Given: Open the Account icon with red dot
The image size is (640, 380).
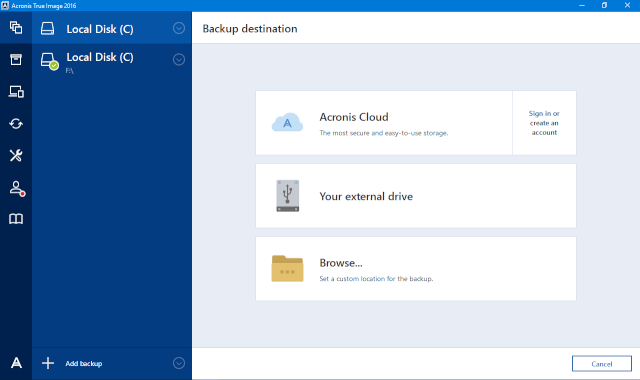Looking at the screenshot, I should coord(17,188).
